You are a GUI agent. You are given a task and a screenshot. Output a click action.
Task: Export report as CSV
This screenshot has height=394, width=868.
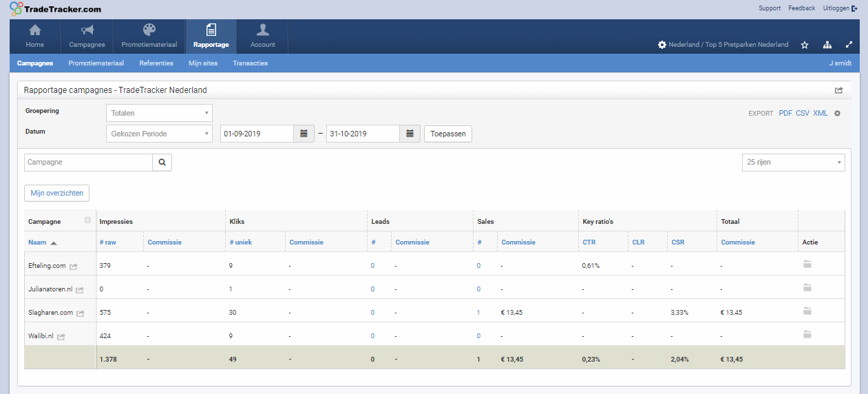(x=803, y=113)
